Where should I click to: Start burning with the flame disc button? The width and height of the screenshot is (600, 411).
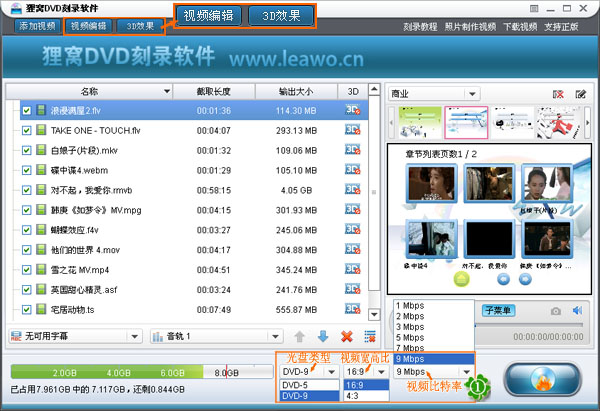[543, 380]
